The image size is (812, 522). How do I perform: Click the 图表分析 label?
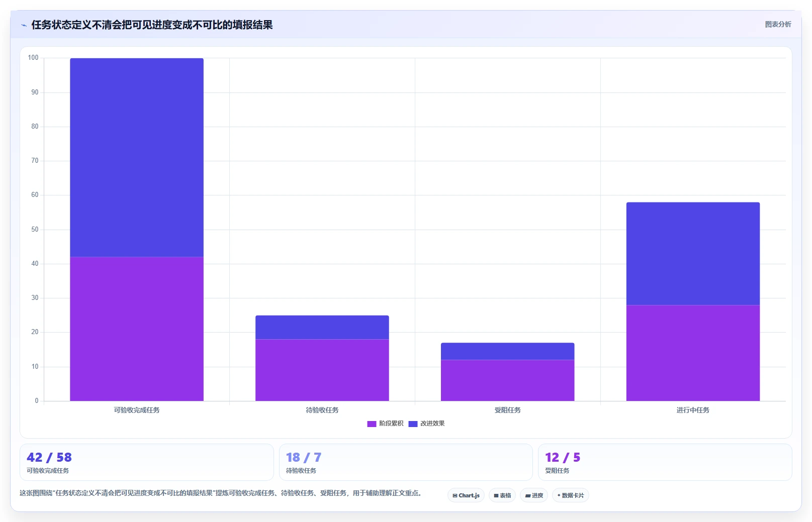coord(778,24)
